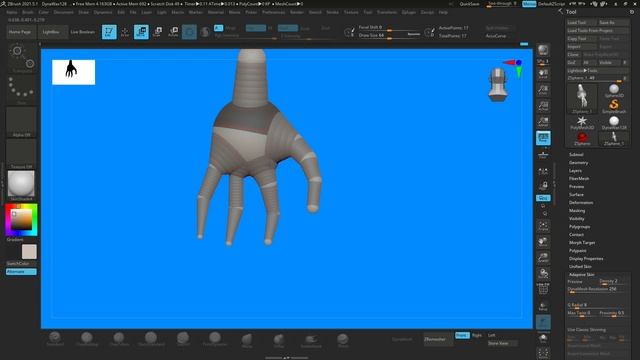Click the Save As button
The image size is (640, 360).
pos(613,22)
